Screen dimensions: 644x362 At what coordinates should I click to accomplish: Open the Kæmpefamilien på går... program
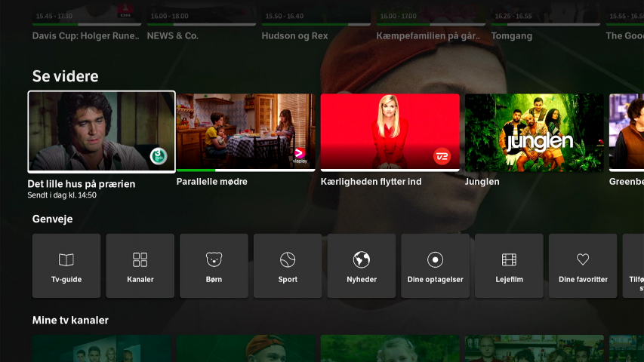pos(429,35)
